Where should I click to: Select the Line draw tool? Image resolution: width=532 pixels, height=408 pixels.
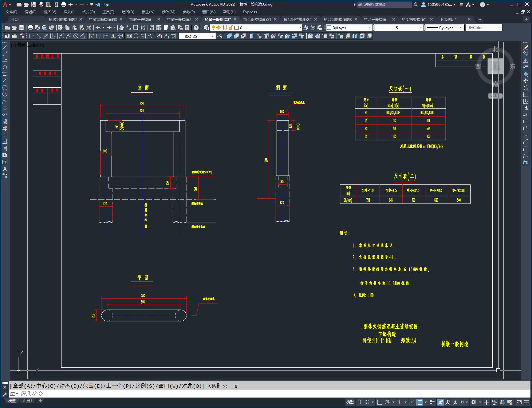pos(5,47)
